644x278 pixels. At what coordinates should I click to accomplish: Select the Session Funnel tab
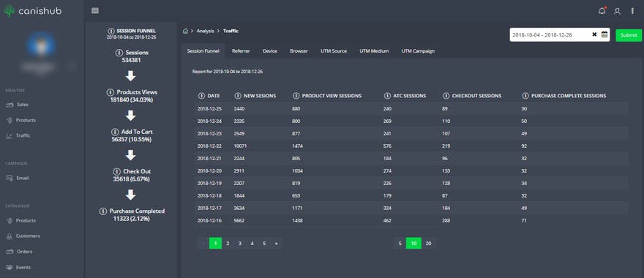pyautogui.click(x=203, y=51)
